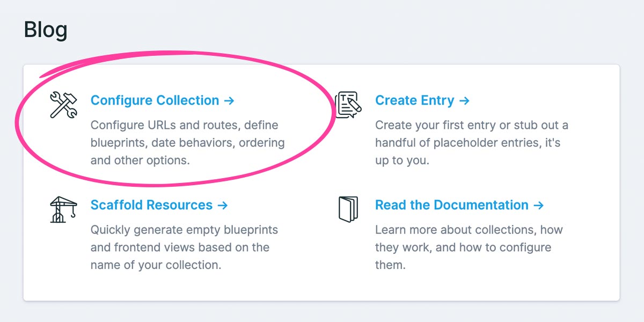Click the Create Entry description paragraph
The width and height of the screenshot is (644, 322).
pos(470,142)
